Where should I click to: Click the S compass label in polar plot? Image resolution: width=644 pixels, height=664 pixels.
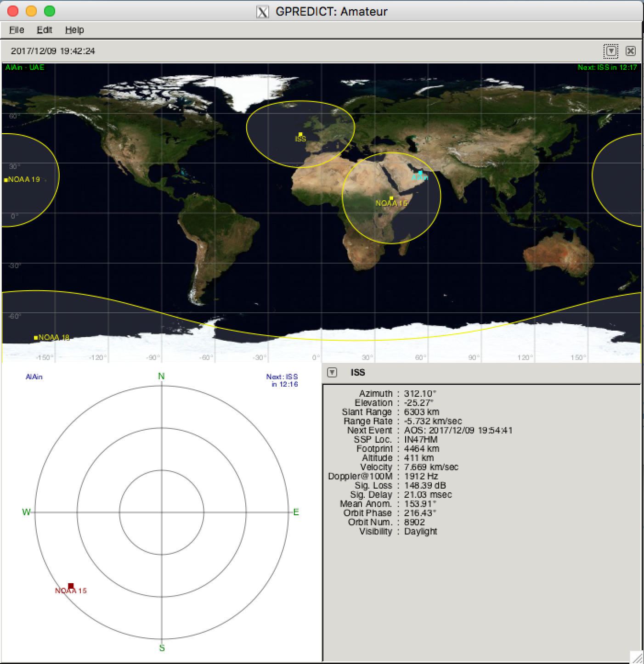click(x=162, y=648)
